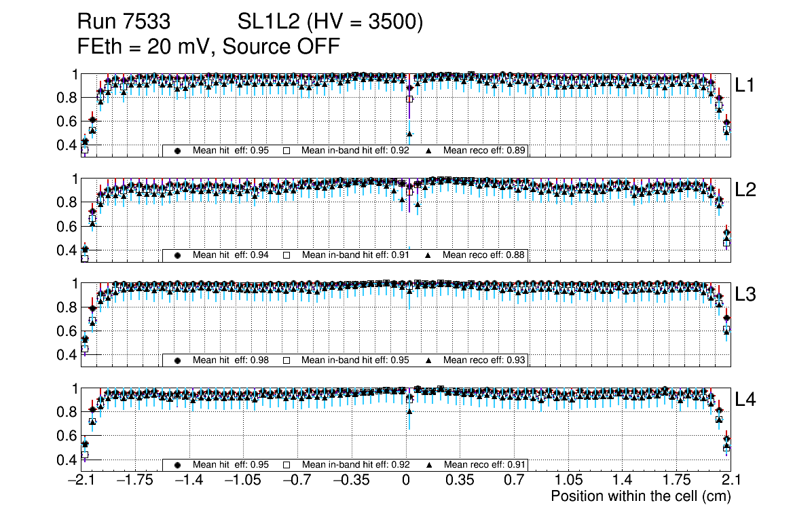Click the L2 panel label
812x524 pixels.
[745, 190]
